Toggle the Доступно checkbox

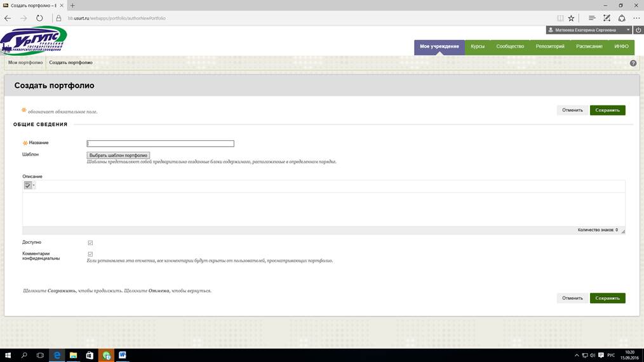pyautogui.click(x=90, y=243)
